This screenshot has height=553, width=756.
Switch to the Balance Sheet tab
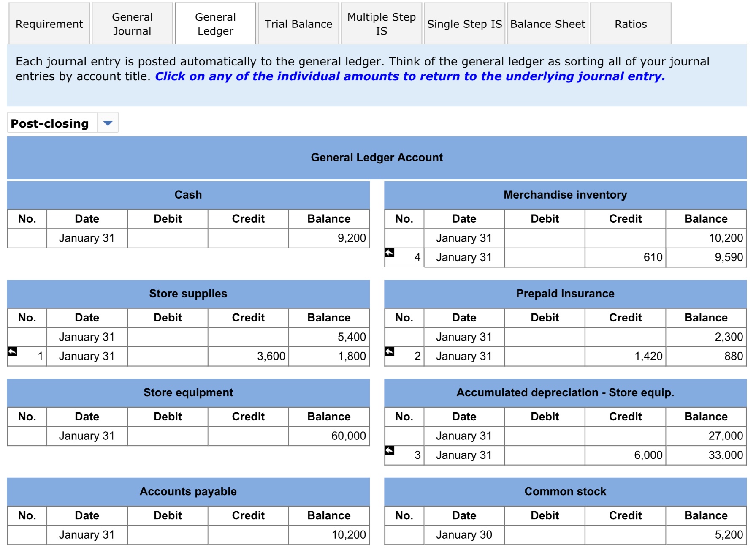click(x=547, y=24)
